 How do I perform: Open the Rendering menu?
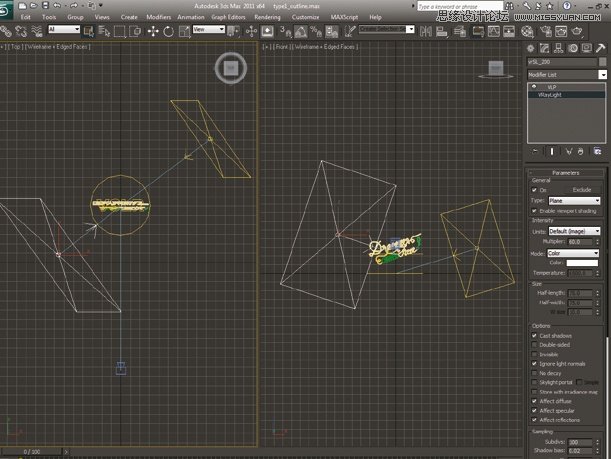(x=267, y=17)
